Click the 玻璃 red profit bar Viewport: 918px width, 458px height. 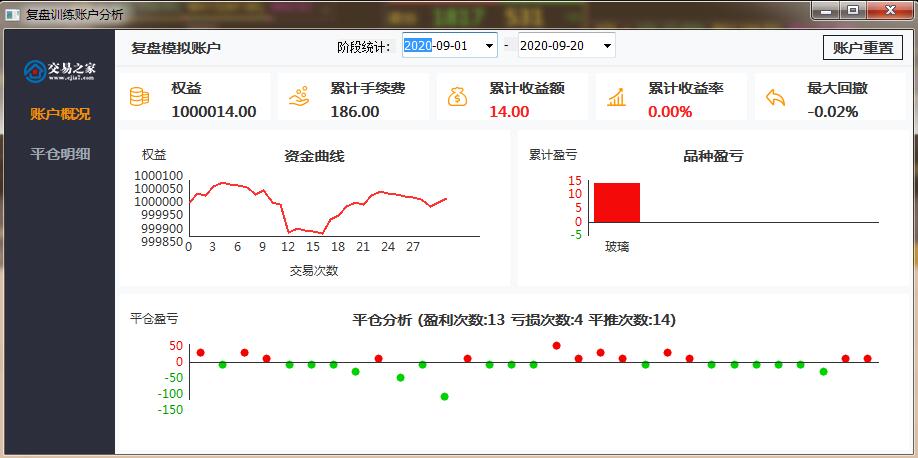tap(617, 202)
